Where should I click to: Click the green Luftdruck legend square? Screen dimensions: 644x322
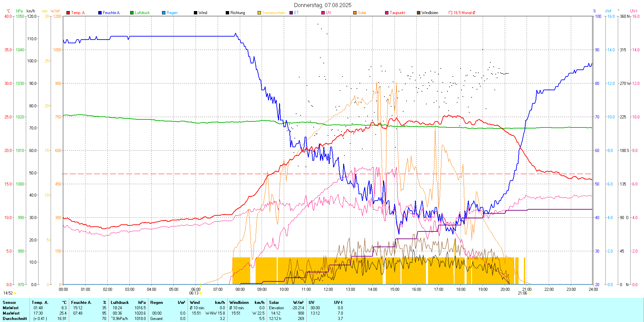132,13
